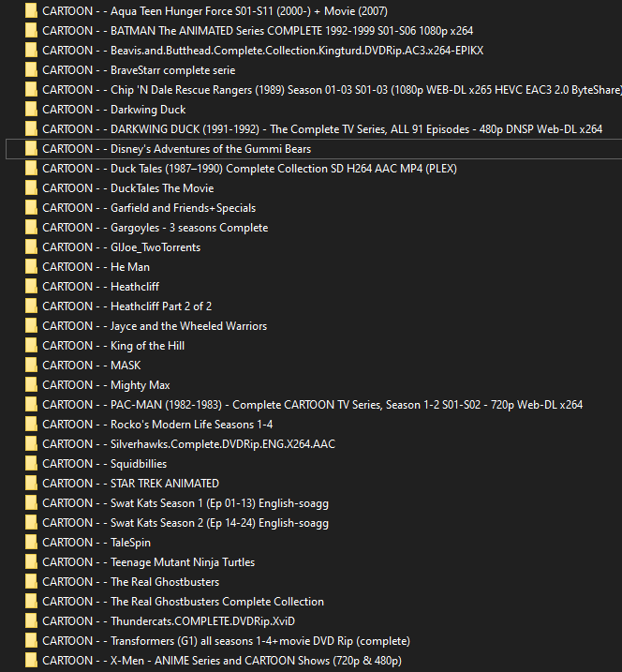Click folder icon for DARKWING DUCK (1991-1992)
The height and width of the screenshot is (672, 622).
31,129
